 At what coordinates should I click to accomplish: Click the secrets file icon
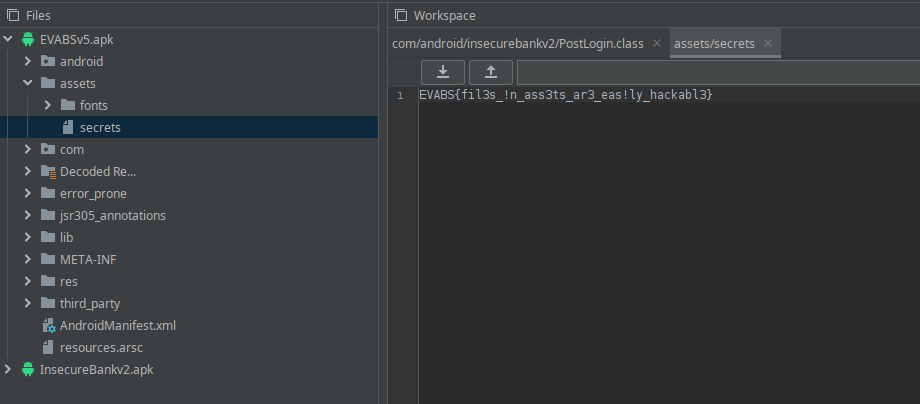click(68, 127)
